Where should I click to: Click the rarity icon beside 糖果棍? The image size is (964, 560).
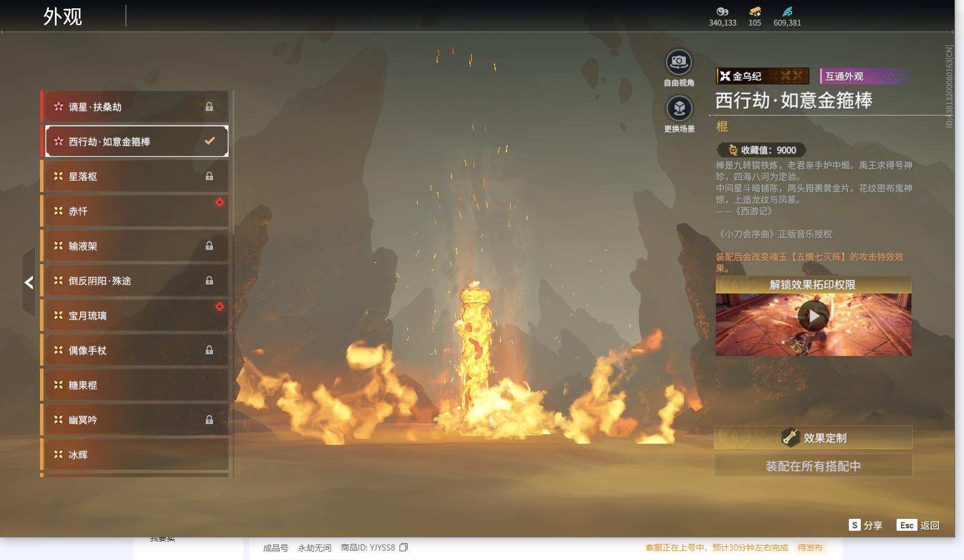58,385
